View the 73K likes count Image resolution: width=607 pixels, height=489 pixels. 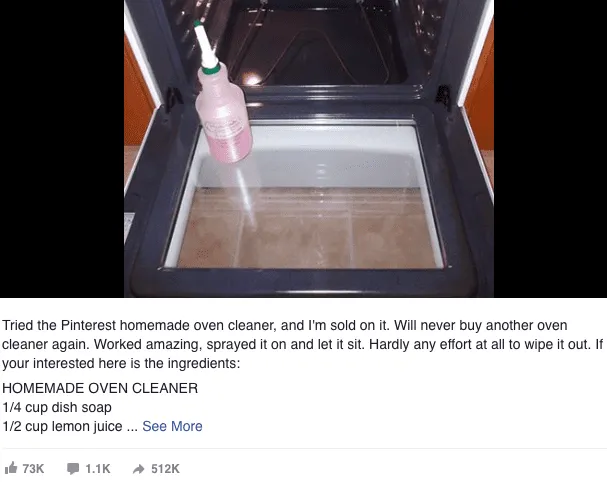coord(33,469)
